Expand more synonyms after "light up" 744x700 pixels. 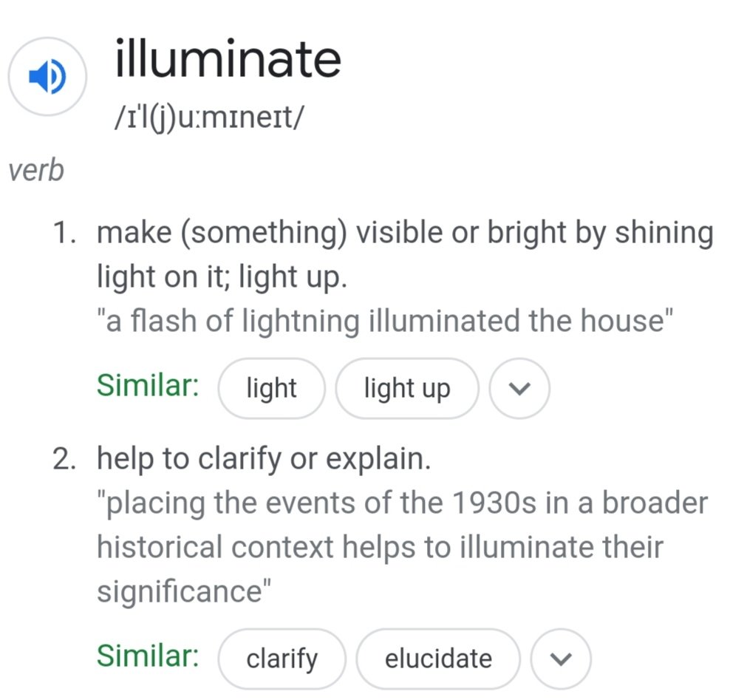[519, 389]
